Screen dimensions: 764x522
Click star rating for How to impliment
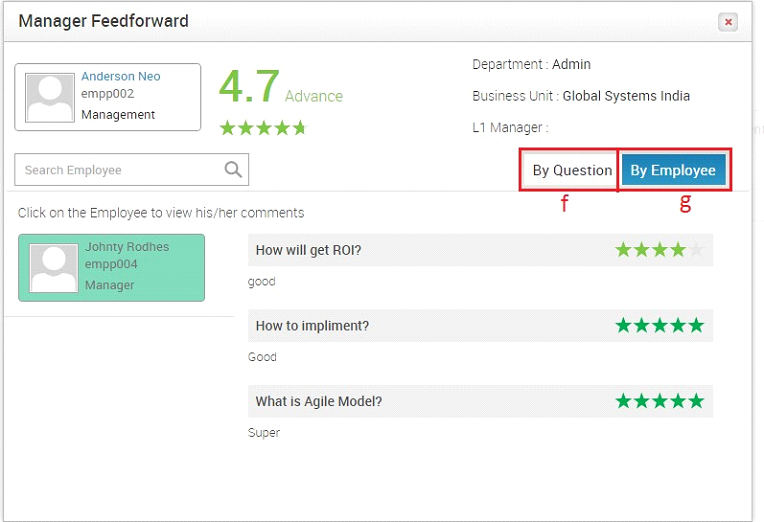click(659, 325)
